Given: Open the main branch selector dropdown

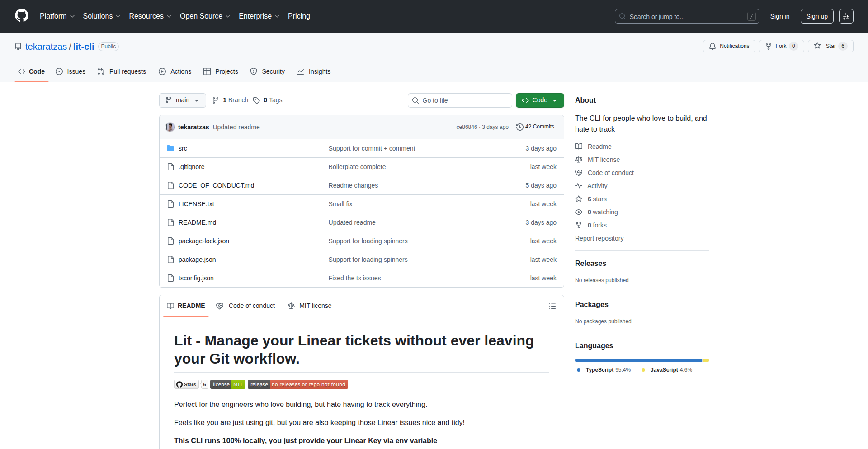Looking at the screenshot, I should [x=182, y=100].
